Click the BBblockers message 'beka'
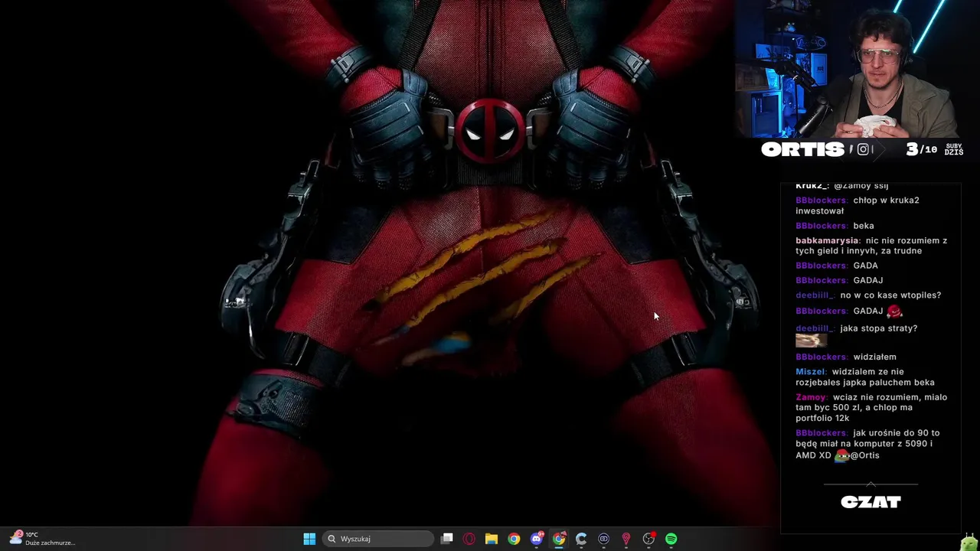Screen dimensions: 980x551 tap(864, 226)
